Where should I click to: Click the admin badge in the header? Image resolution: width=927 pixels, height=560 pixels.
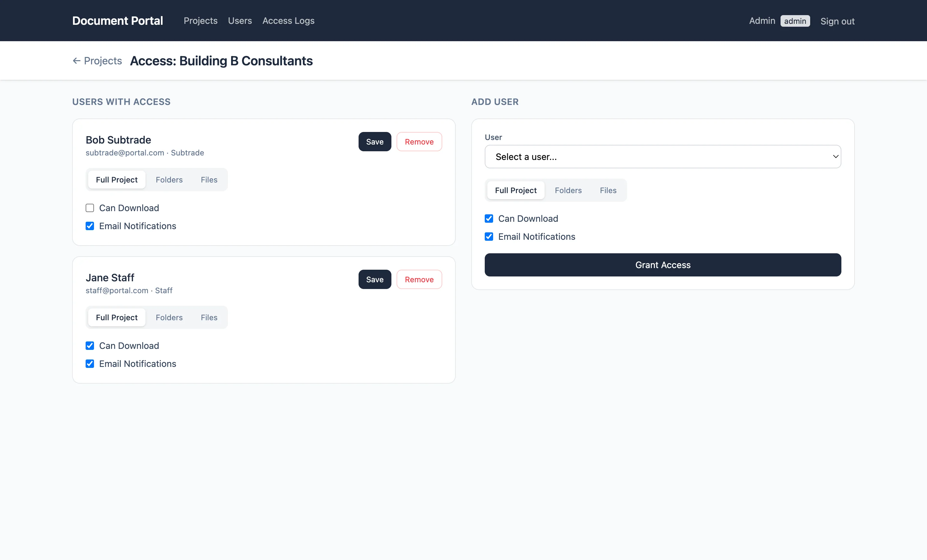coord(795,21)
